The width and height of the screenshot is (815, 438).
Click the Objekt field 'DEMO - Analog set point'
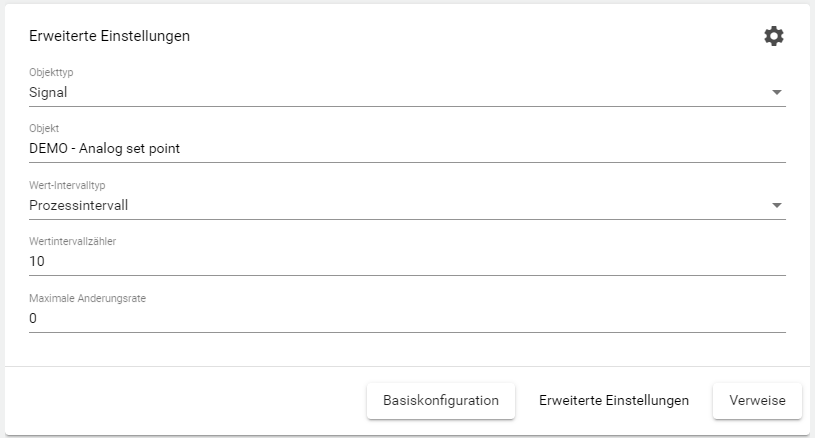[104, 149]
